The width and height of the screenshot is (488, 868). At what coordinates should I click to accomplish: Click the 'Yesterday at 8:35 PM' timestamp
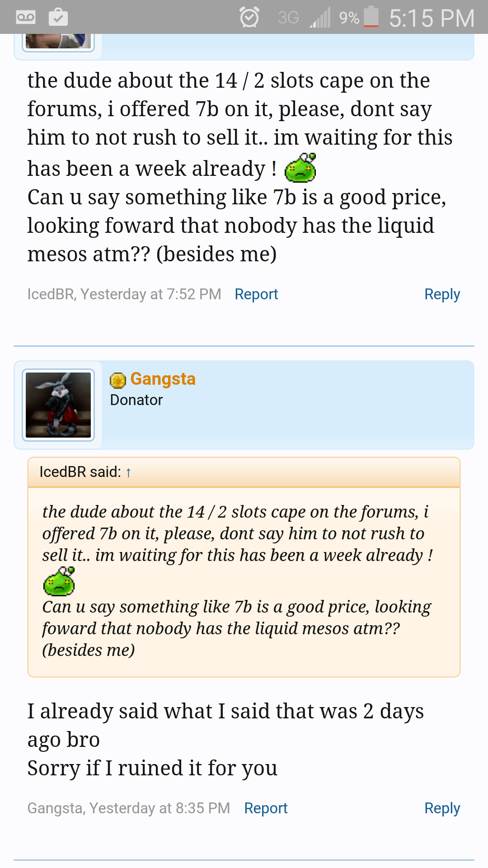pyautogui.click(x=160, y=808)
